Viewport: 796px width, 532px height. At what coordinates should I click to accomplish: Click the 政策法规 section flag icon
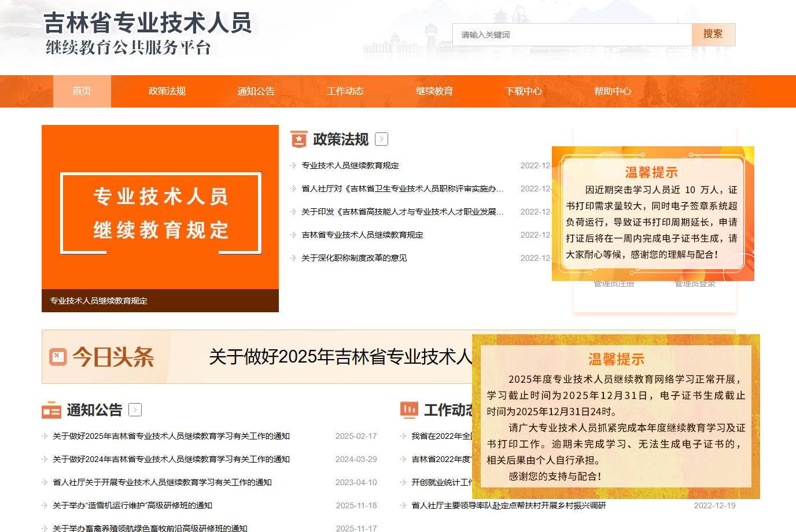[298, 139]
